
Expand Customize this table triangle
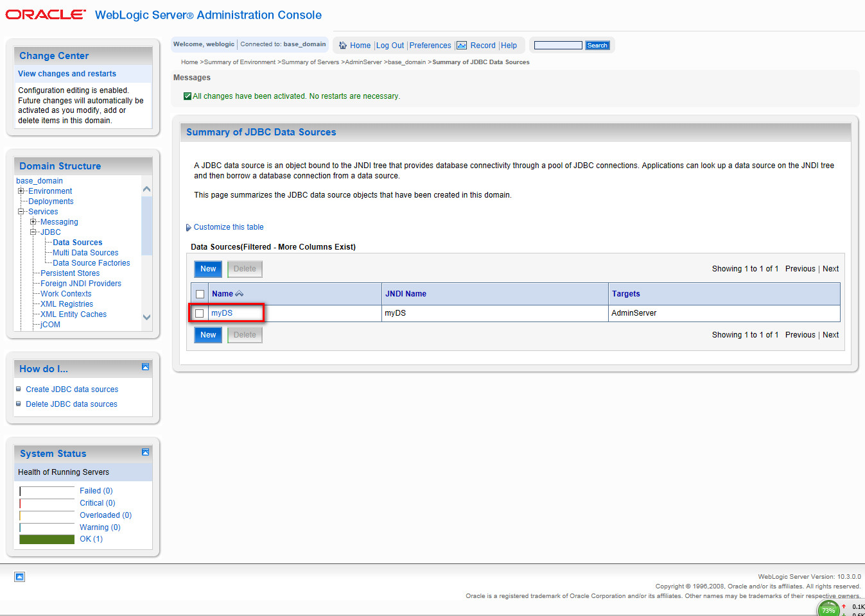189,227
